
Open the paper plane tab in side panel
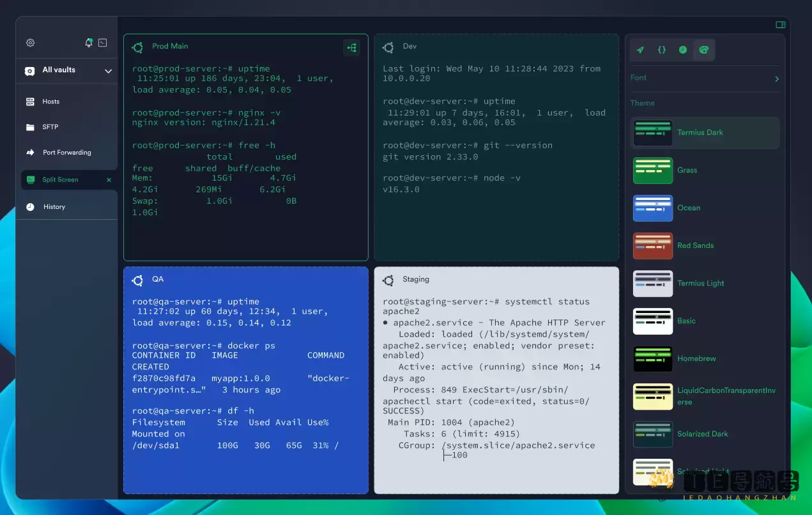pos(640,50)
